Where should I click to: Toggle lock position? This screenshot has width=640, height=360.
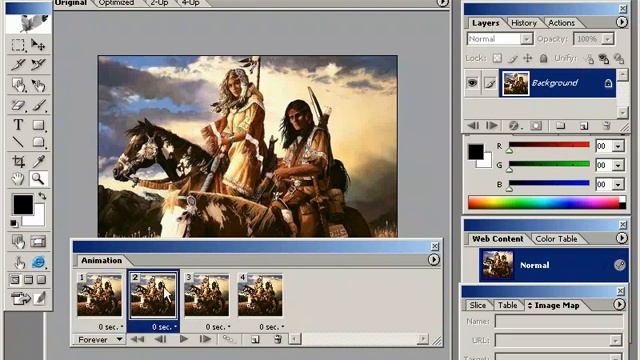528,58
